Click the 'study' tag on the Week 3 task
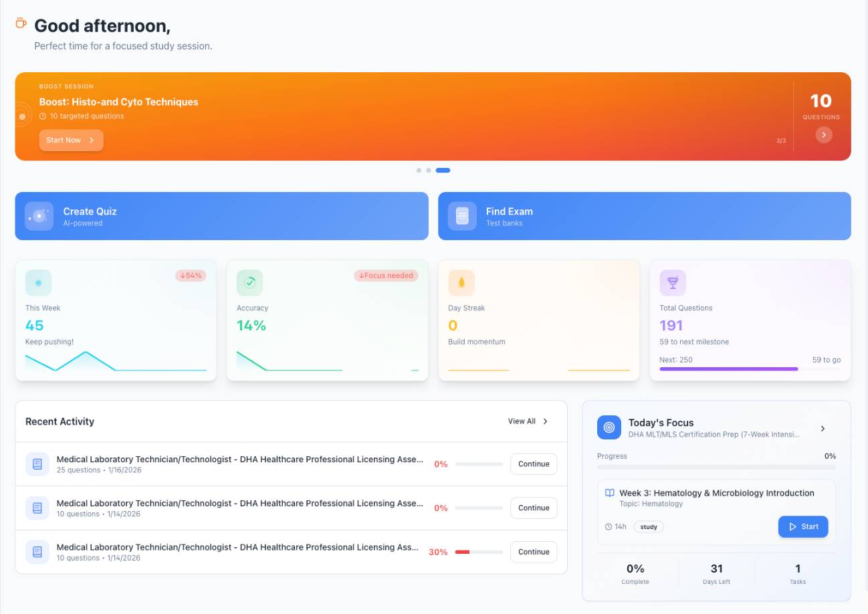This screenshot has width=868, height=614. pos(649,527)
